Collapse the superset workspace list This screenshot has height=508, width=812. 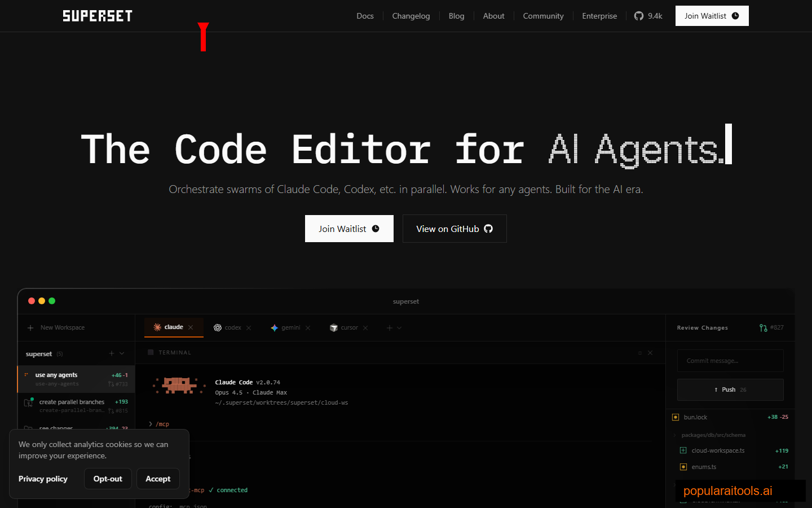coord(122,353)
